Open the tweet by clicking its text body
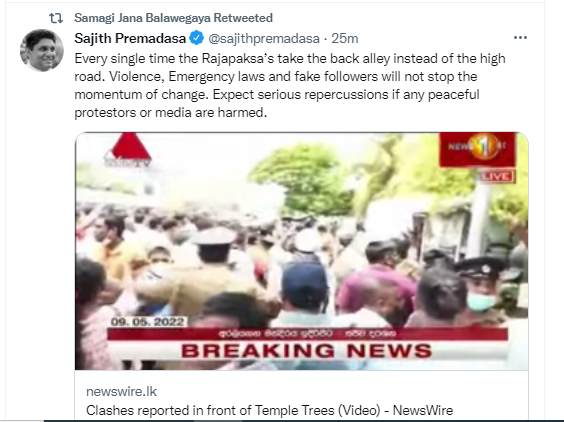Screen dimensions: 564x422 coord(290,86)
